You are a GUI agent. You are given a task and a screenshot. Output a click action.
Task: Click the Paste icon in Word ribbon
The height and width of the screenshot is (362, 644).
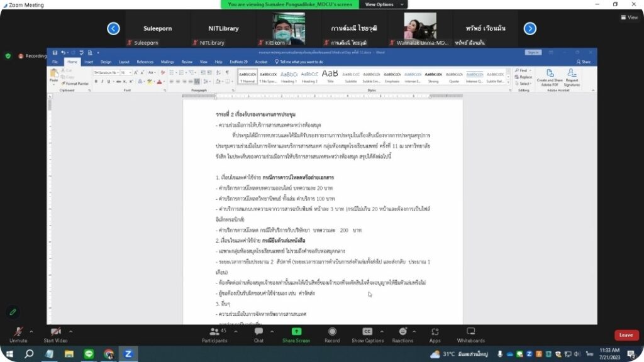point(53,75)
